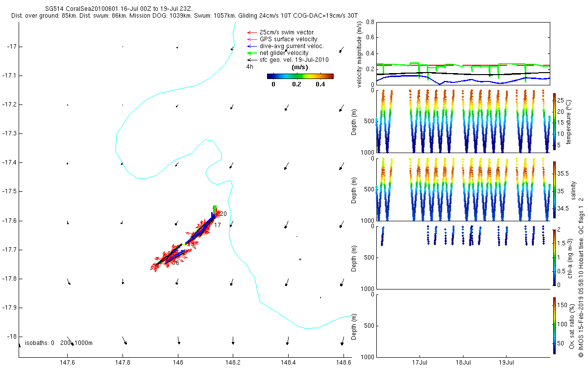Click the '(m/s)' label above the colorbar
This screenshot has width=588, height=368.
300,67
